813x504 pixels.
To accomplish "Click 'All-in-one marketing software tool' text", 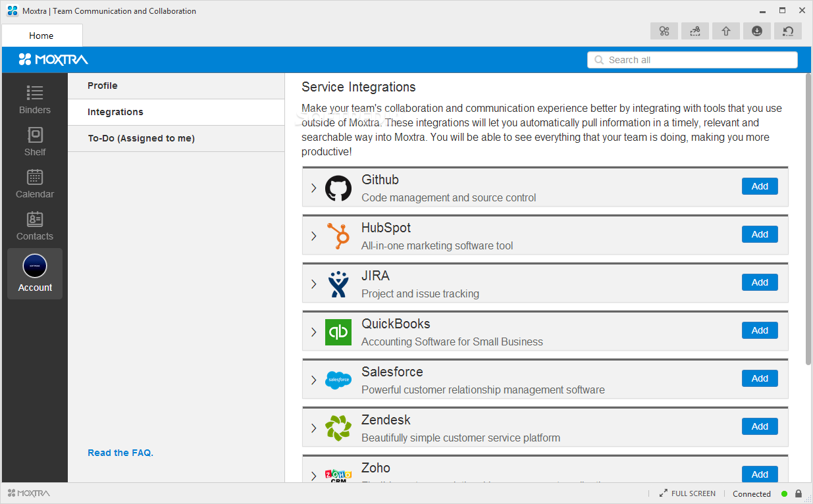I will click(437, 245).
